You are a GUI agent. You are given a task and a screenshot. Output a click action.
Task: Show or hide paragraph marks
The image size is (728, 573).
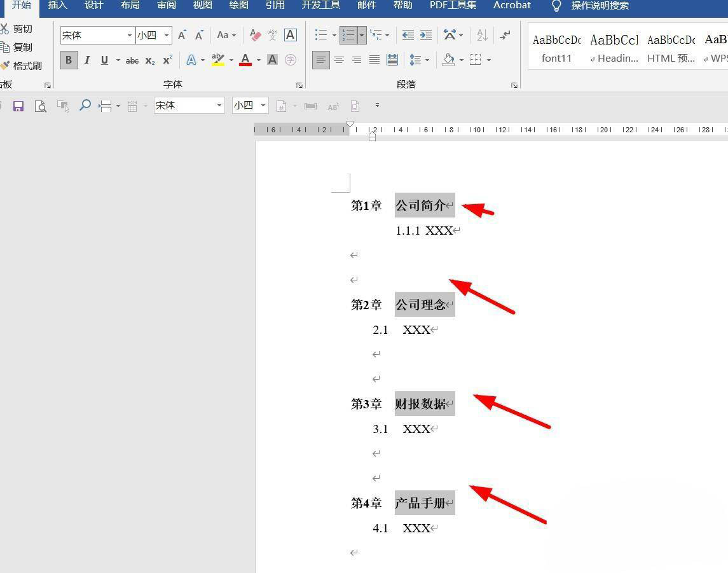coord(505,35)
